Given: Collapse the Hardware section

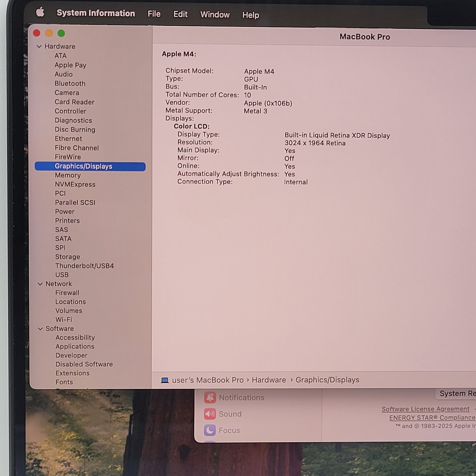Looking at the screenshot, I should [39, 46].
